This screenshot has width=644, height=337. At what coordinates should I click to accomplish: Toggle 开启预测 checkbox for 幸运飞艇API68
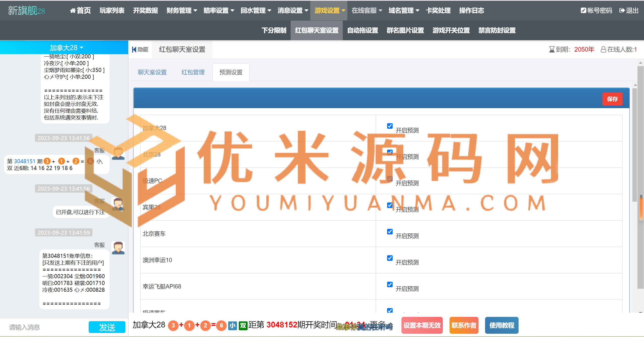[390, 284]
